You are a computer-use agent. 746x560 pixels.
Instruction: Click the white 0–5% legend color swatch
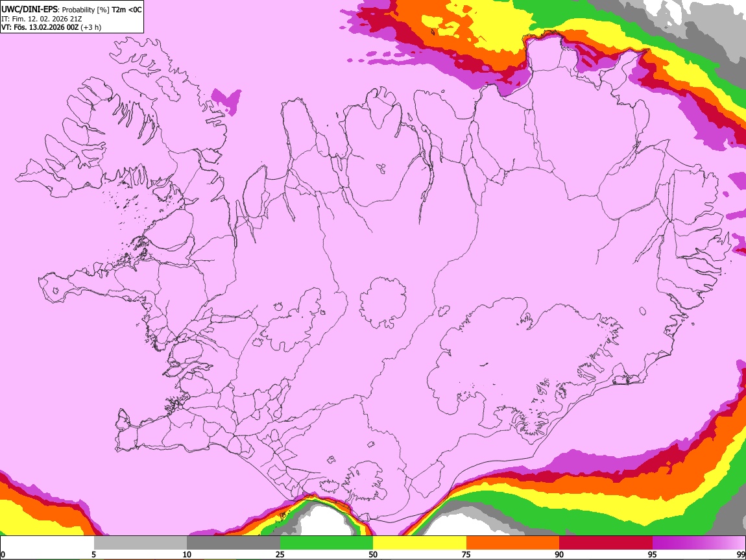click(x=47, y=543)
